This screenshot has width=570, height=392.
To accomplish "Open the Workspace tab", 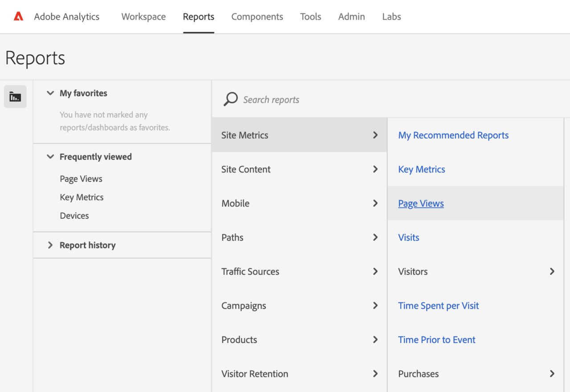I will pos(143,16).
